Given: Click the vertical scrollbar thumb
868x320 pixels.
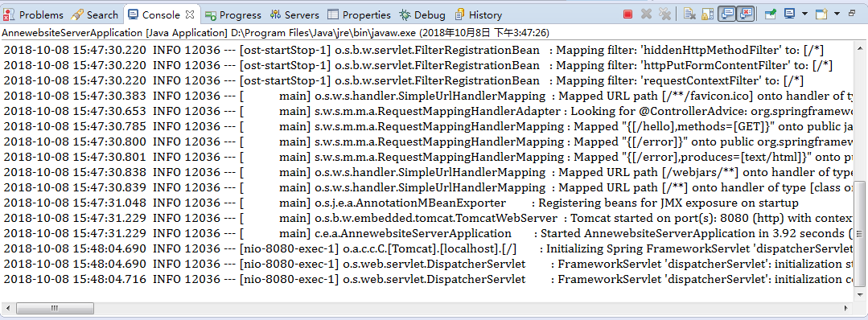Looking at the screenshot, I should [861, 233].
